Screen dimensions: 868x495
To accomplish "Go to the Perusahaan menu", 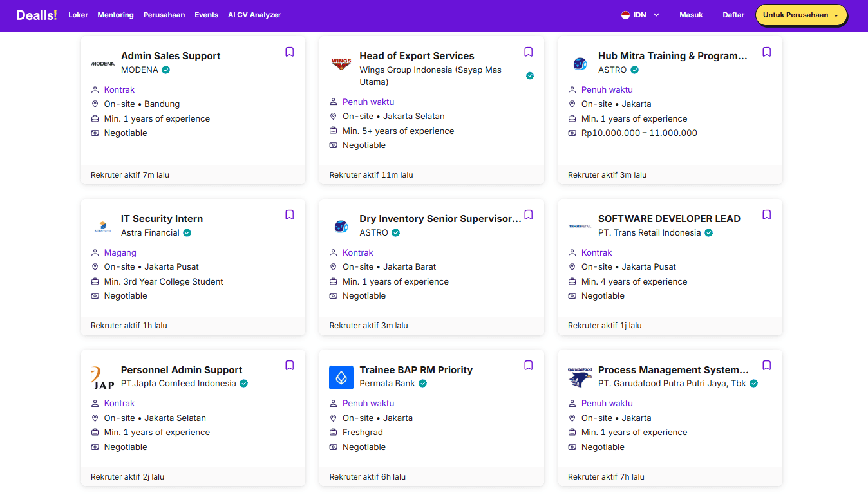I will pyautogui.click(x=164, y=15).
